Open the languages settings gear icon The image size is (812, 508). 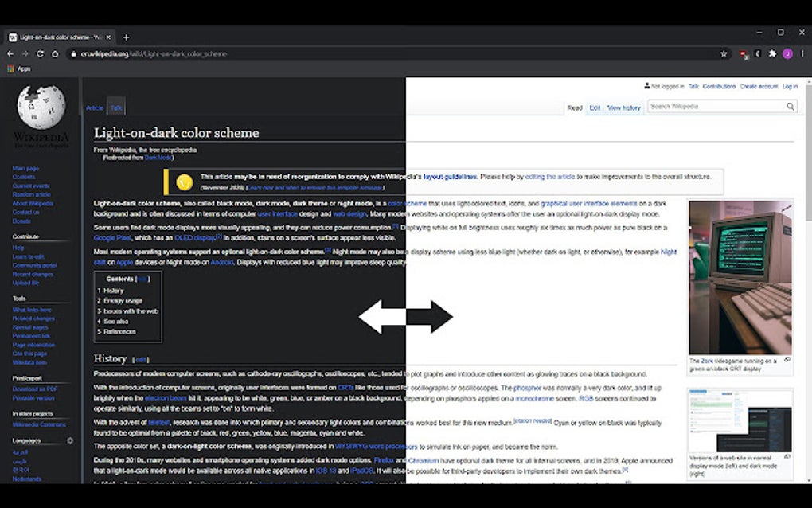(70, 440)
